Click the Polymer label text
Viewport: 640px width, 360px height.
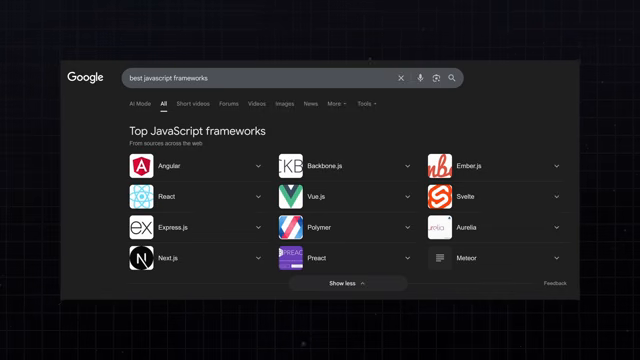319,227
